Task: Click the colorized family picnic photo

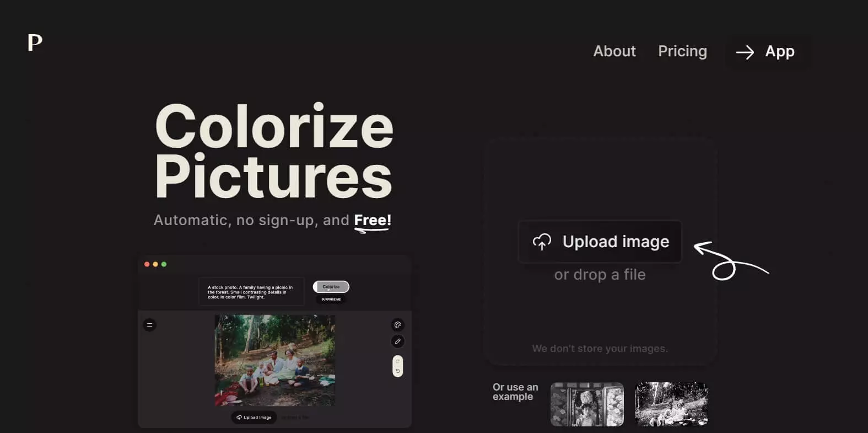Action: 274,360
